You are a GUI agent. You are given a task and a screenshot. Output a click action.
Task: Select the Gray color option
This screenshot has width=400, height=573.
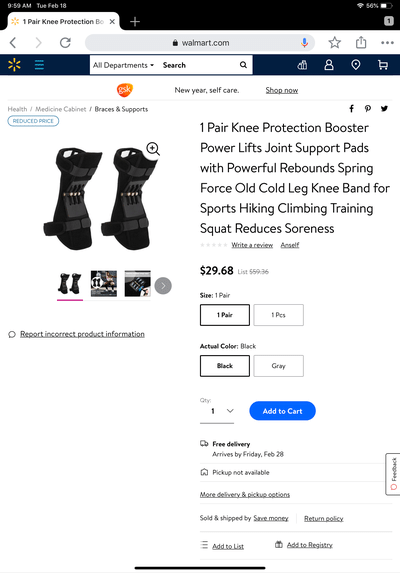tap(278, 366)
